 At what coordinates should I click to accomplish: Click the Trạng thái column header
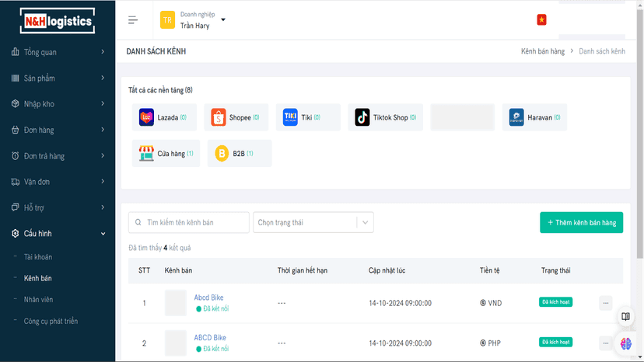pyautogui.click(x=555, y=270)
